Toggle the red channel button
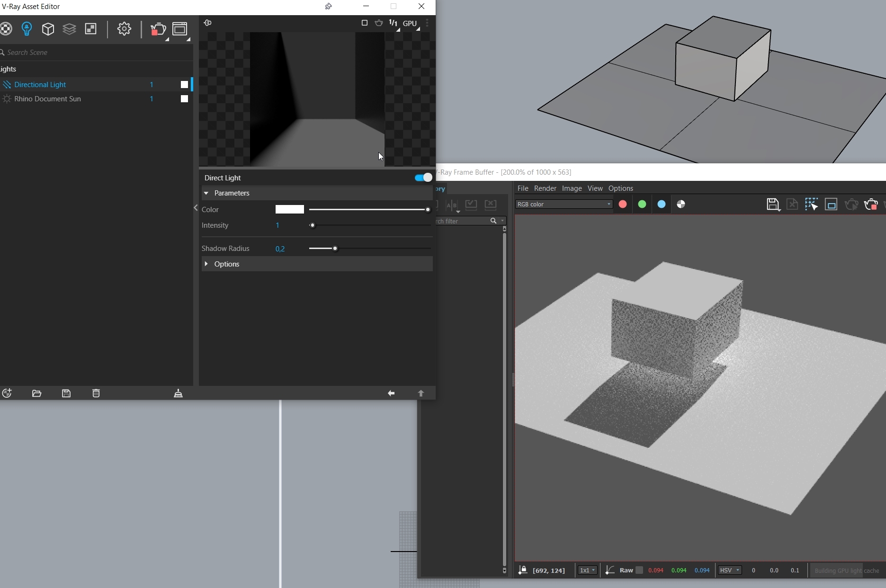Image resolution: width=886 pixels, height=588 pixels. [x=623, y=205]
